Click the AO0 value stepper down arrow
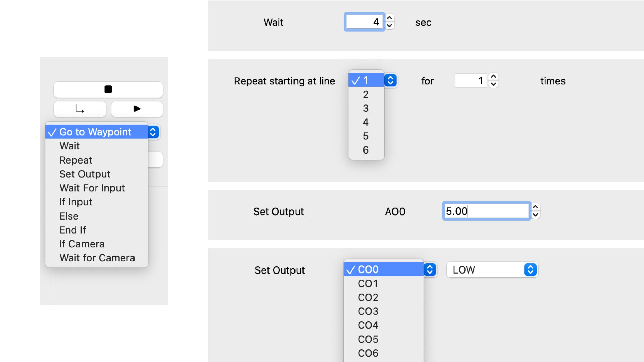Viewport: 644px width, 362px height. click(536, 215)
